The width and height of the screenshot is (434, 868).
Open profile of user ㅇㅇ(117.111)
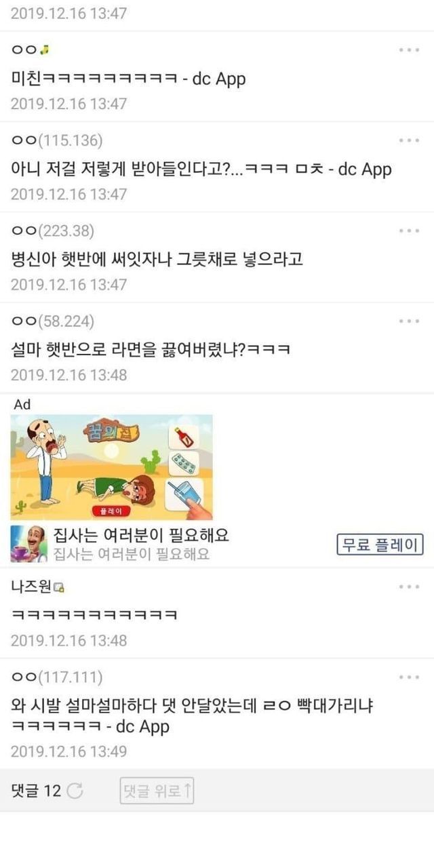pyautogui.click(x=57, y=677)
